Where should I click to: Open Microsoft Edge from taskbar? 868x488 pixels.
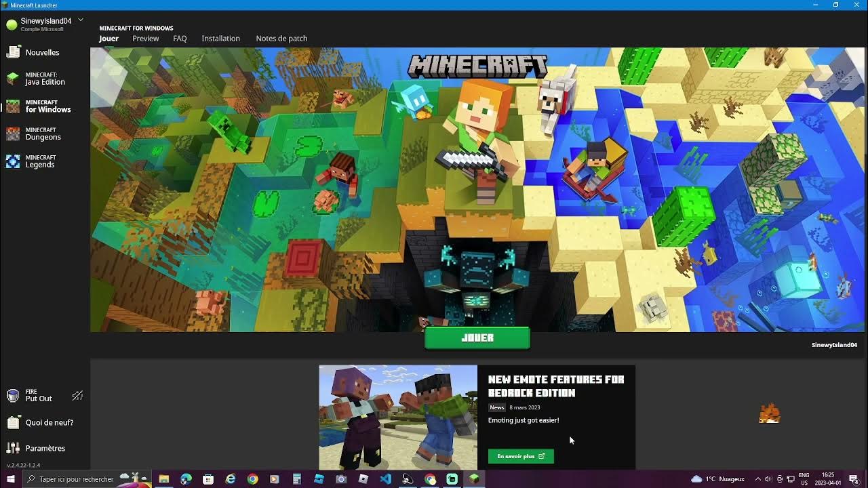(186, 479)
